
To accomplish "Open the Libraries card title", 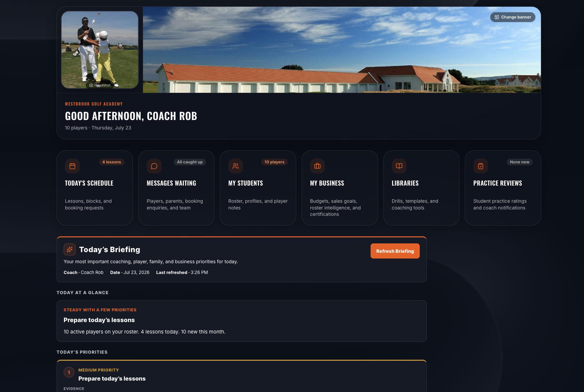I will [405, 183].
